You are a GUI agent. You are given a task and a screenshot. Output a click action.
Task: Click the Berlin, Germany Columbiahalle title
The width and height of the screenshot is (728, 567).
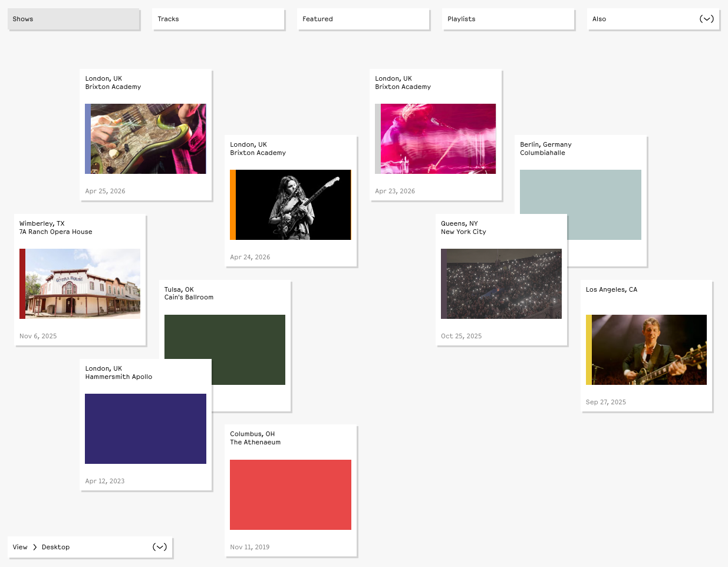(x=546, y=149)
